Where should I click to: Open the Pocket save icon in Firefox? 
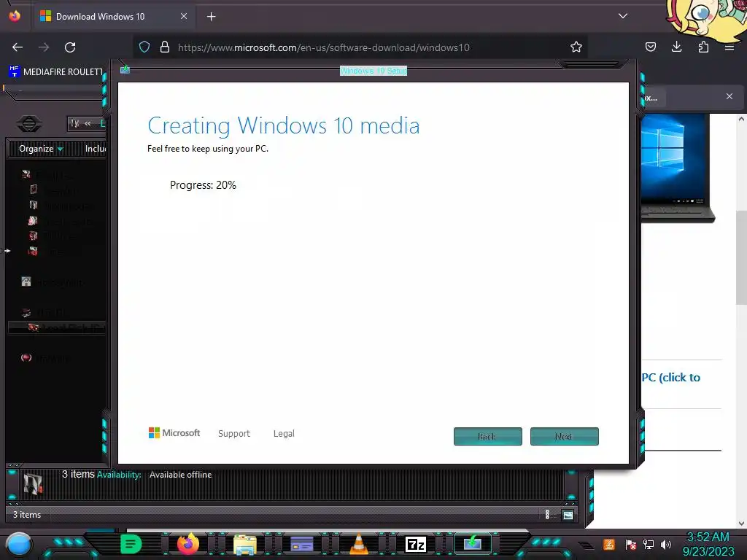click(650, 47)
